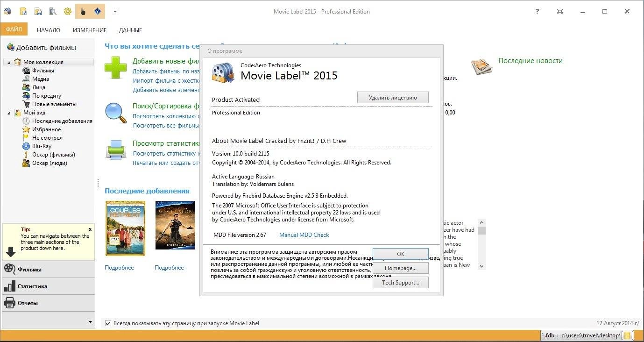Collapse the Мой вид tree node
The width and height of the screenshot is (644, 342).
(9, 113)
